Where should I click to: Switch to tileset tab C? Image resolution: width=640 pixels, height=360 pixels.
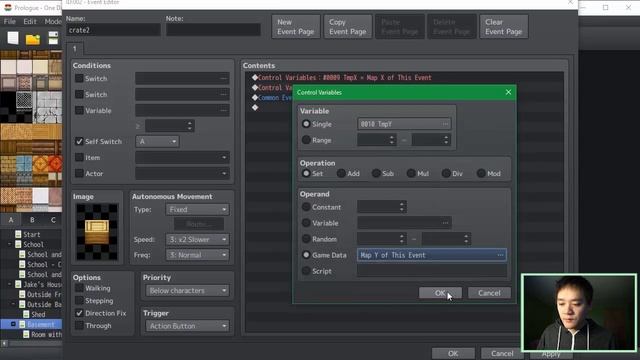pos(53,220)
